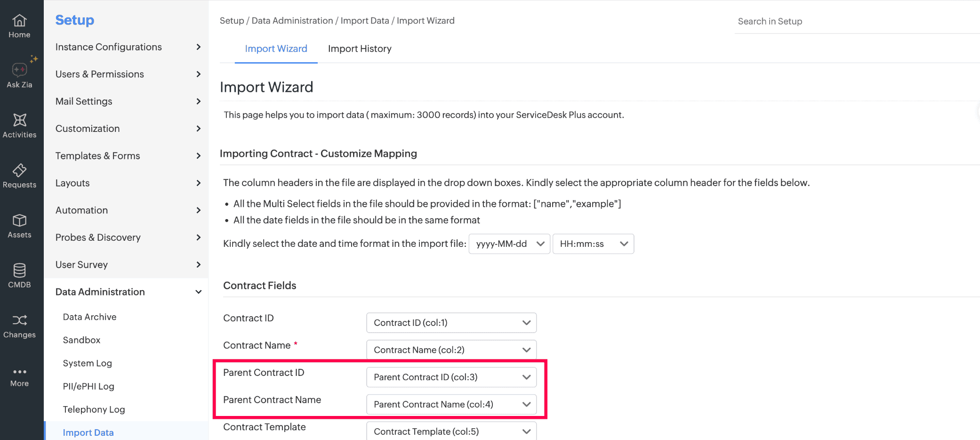Go to the Requests module icon
Screen dimensions: 980x440
pos(19,170)
